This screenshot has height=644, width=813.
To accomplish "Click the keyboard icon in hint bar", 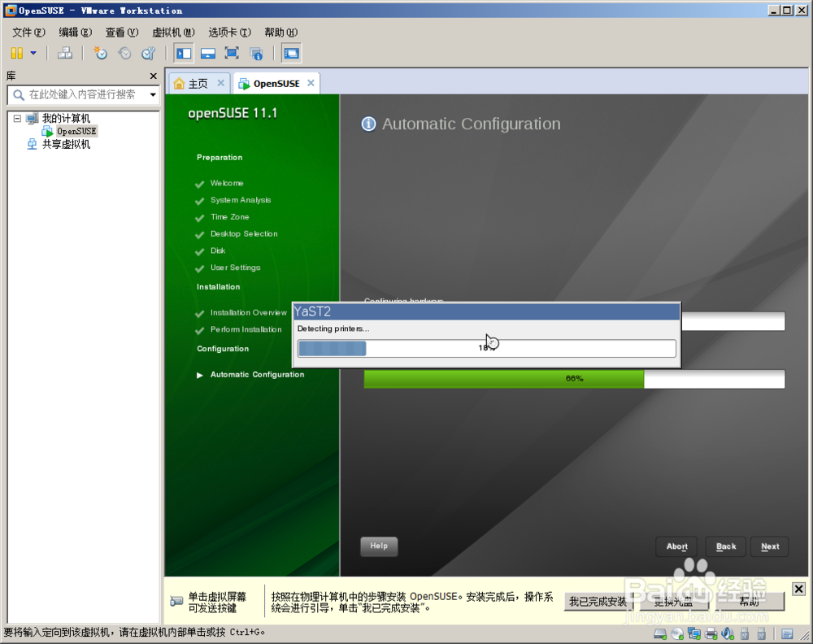I will (x=176, y=602).
